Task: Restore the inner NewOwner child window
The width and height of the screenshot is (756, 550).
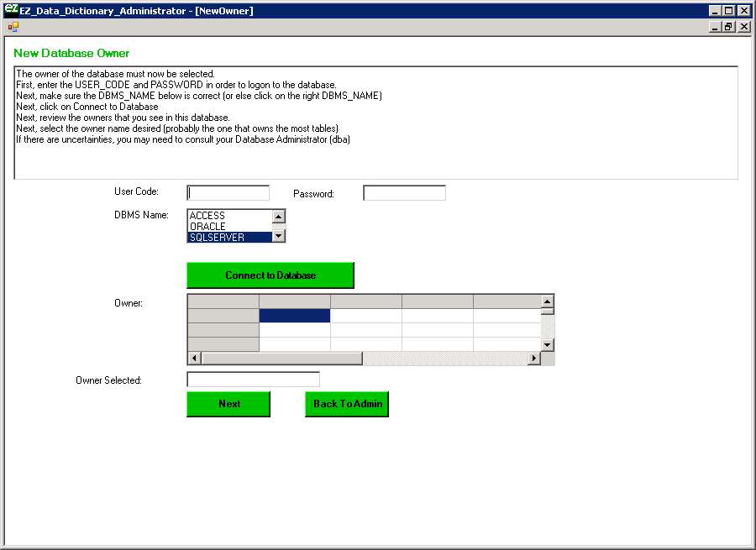Action: point(729,27)
